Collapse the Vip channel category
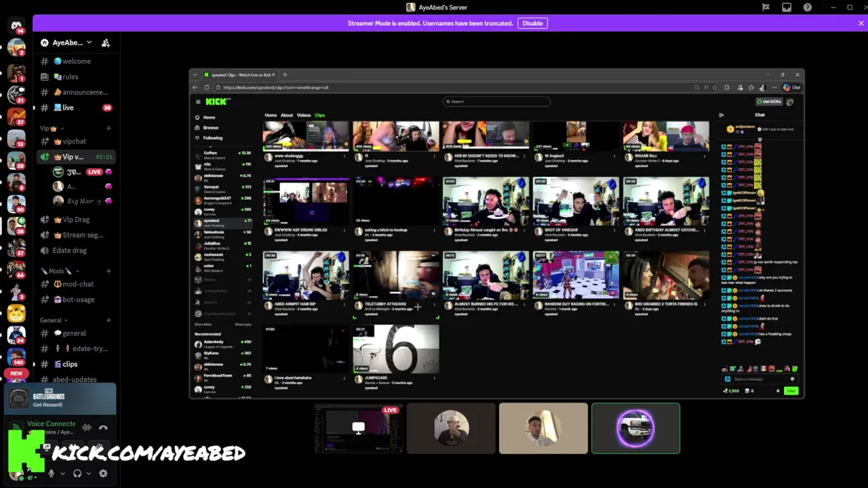 (52, 128)
